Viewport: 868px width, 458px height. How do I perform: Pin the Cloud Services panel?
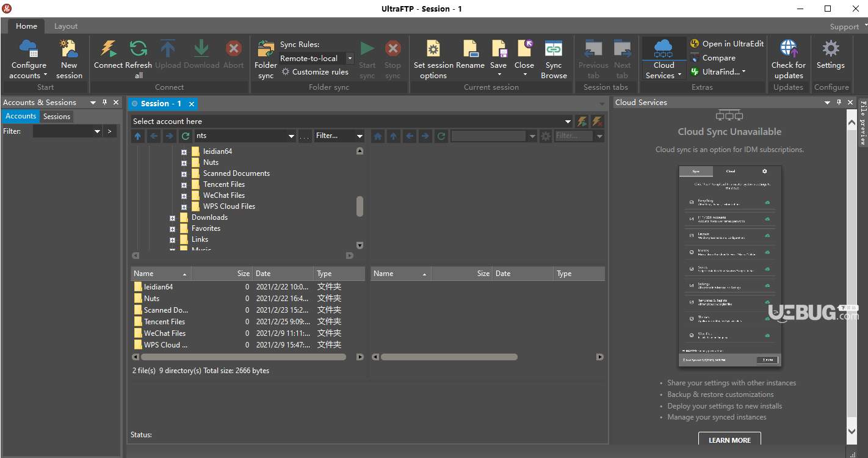[x=839, y=103]
